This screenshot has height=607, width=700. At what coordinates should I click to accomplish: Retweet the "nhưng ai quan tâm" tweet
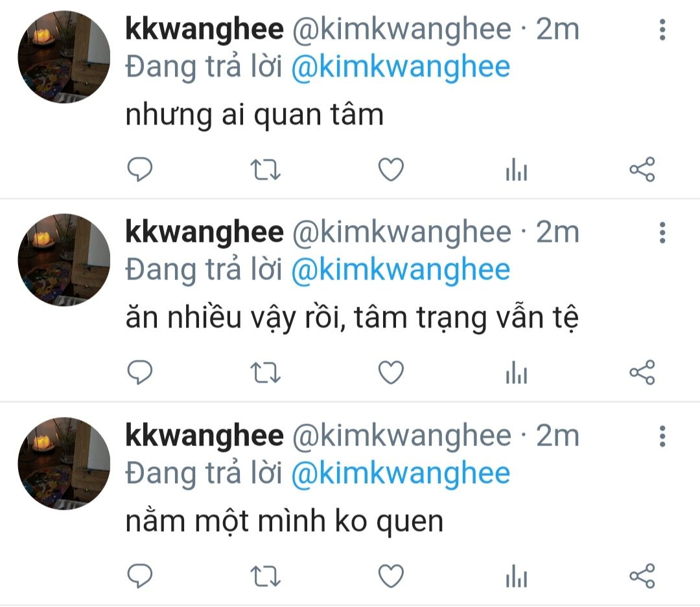coord(265,170)
